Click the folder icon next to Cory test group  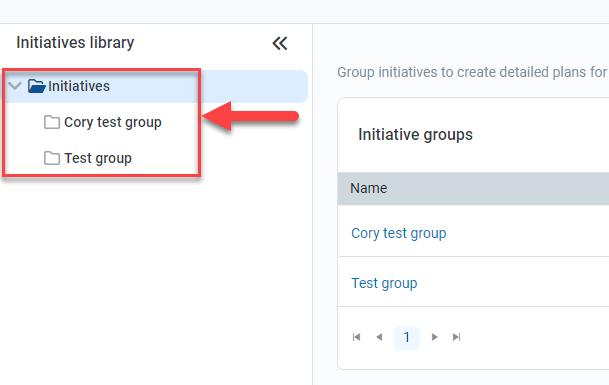click(52, 122)
